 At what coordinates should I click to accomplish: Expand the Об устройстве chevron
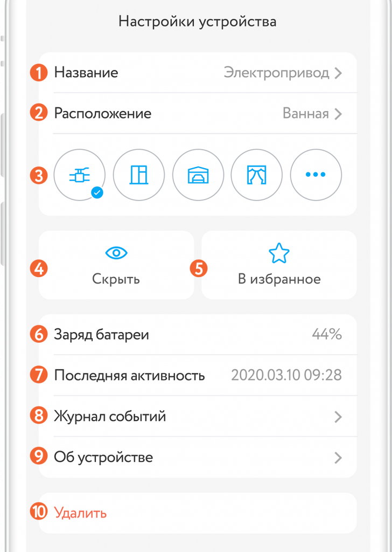pyautogui.click(x=338, y=458)
